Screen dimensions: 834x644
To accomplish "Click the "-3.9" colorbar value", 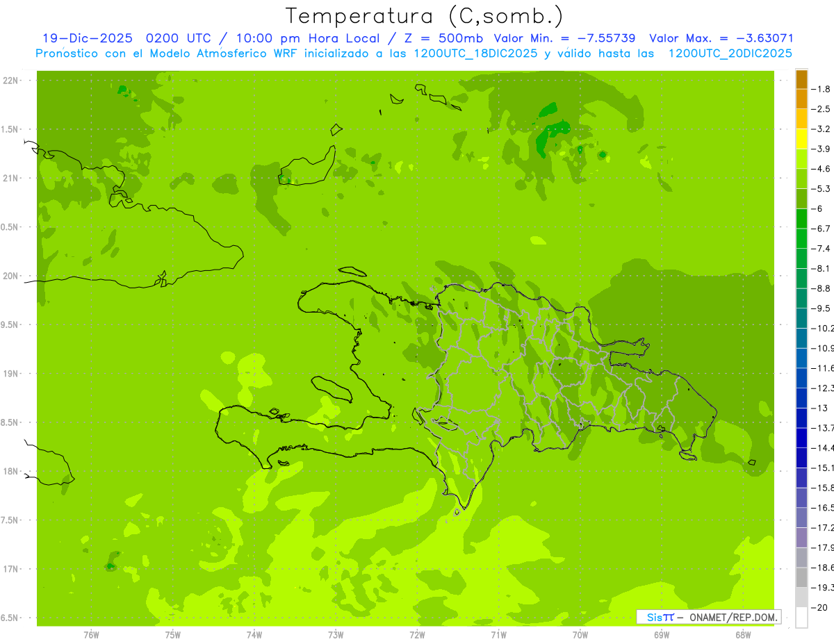I will 821,149.
